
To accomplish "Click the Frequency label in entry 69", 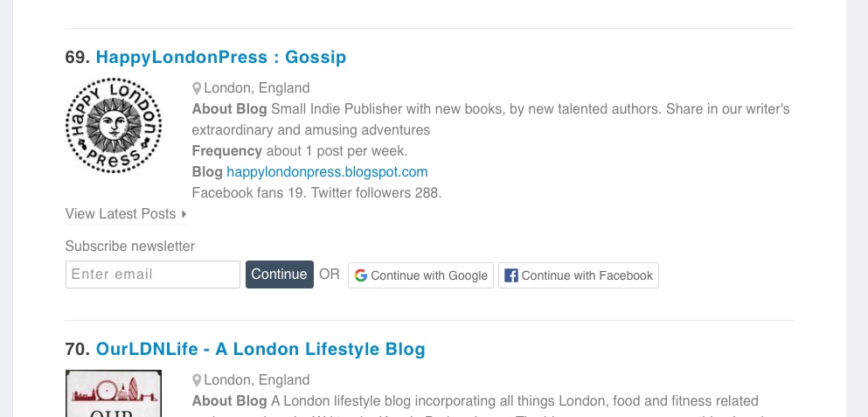I will [227, 151].
